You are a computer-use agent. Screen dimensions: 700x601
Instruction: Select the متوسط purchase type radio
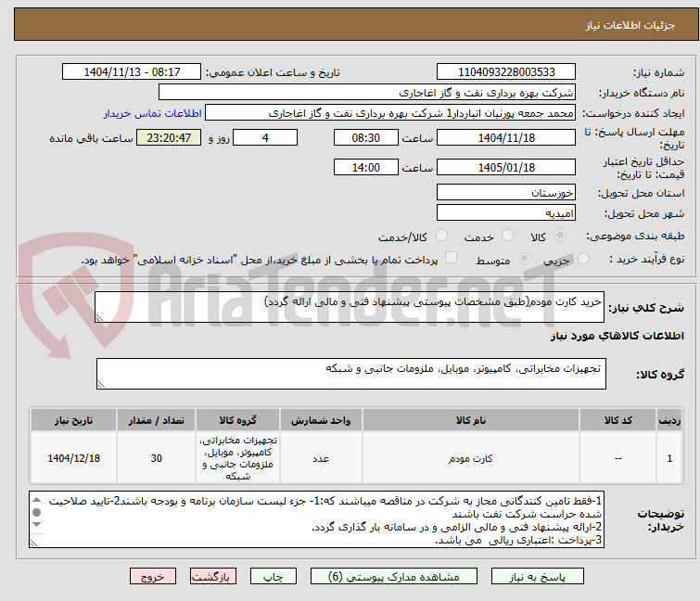[x=524, y=259]
